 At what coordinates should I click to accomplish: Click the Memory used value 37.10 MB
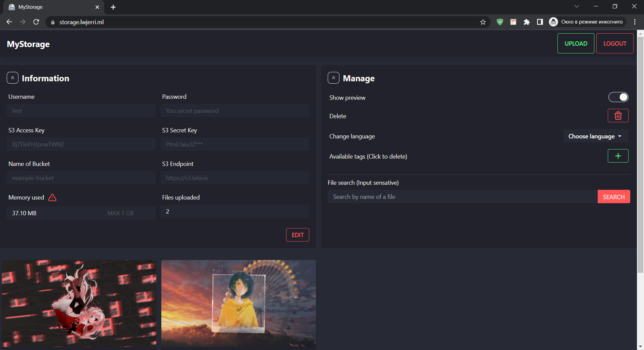[x=24, y=213]
